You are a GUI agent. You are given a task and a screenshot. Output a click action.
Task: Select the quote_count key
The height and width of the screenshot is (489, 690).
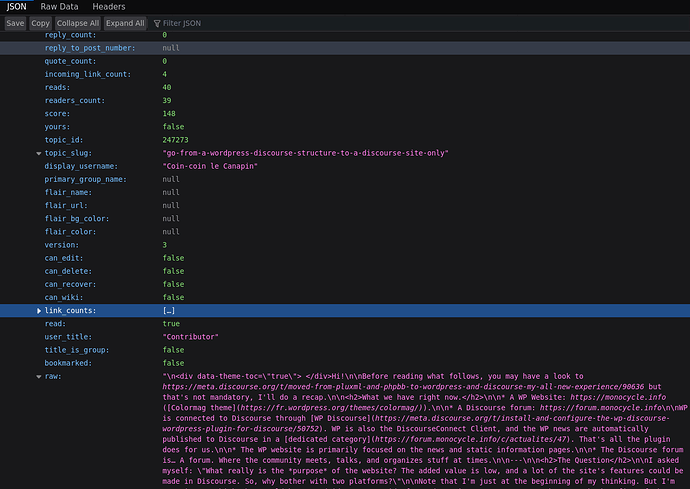point(70,61)
